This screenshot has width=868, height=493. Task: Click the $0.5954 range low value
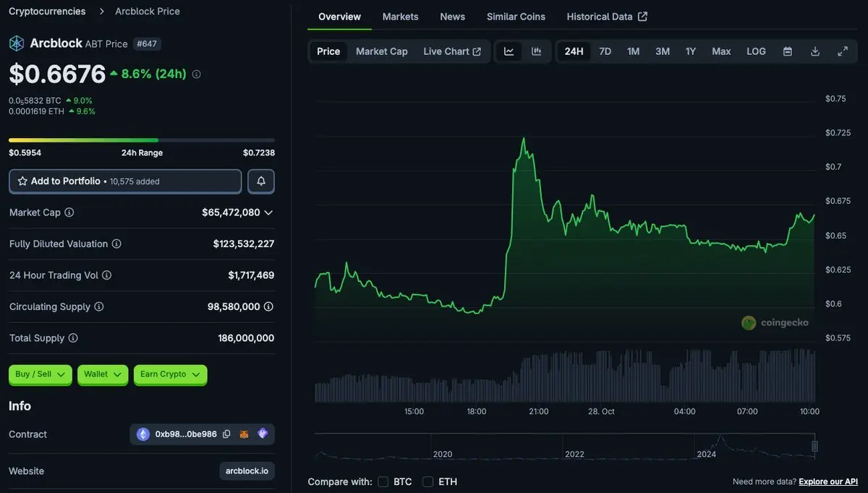[25, 153]
